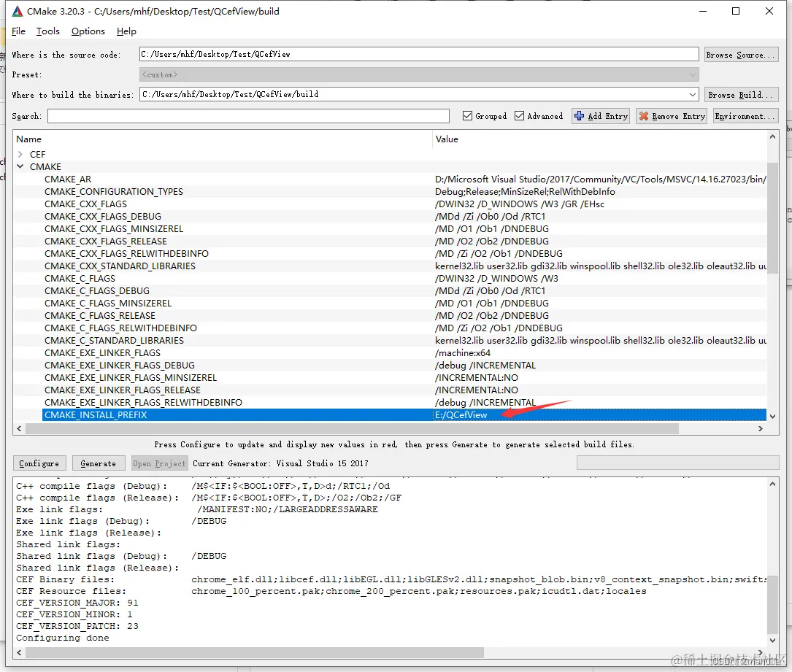Viewport: 792px width, 672px height.
Task: Select the CMAKE_EXE_LINKER_FLAGS entry
Action: point(102,353)
